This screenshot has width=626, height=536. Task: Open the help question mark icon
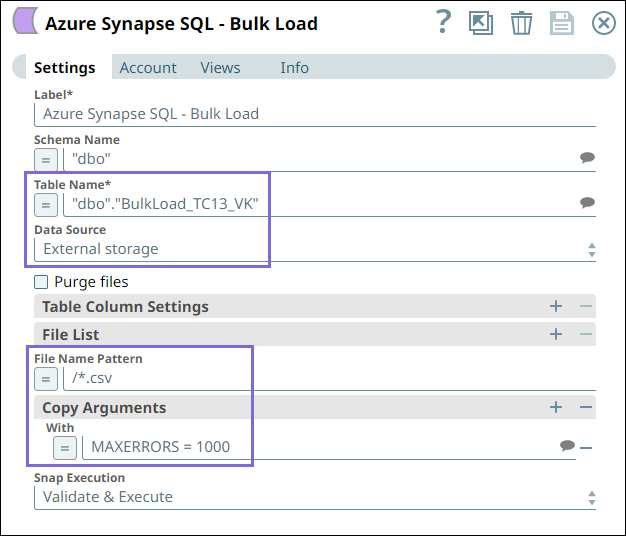[x=443, y=22]
